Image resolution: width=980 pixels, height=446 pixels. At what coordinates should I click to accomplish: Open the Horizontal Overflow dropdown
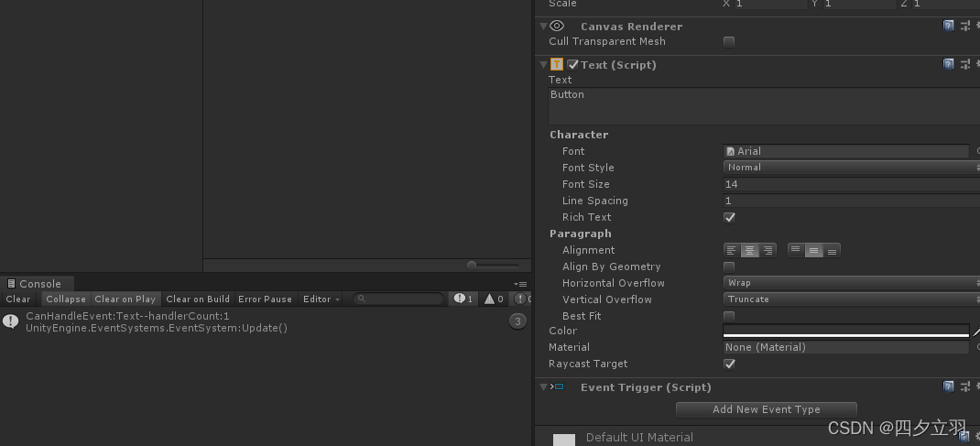pos(851,283)
